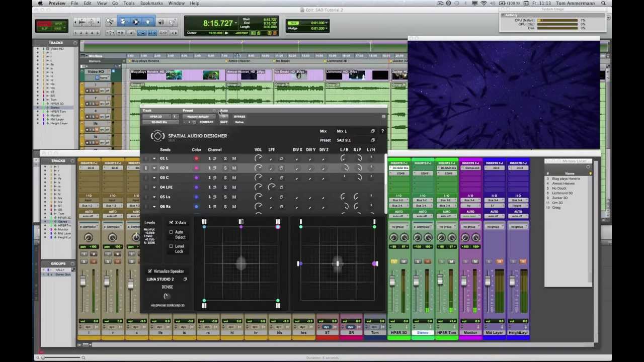Open the Apple menu
The image size is (644, 362).
coord(40,3)
